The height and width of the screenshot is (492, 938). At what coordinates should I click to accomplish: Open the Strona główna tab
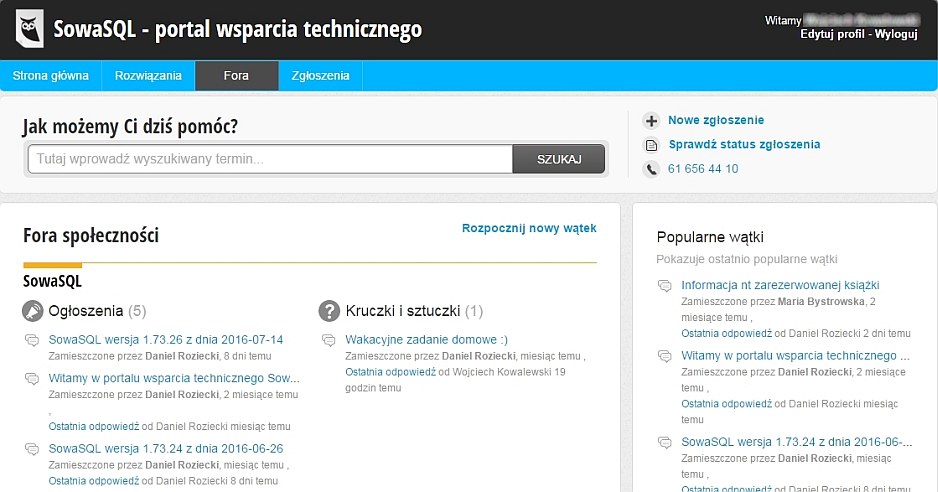point(50,76)
